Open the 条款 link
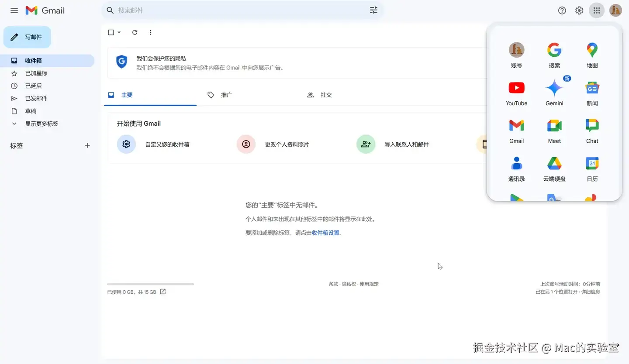 click(x=334, y=284)
